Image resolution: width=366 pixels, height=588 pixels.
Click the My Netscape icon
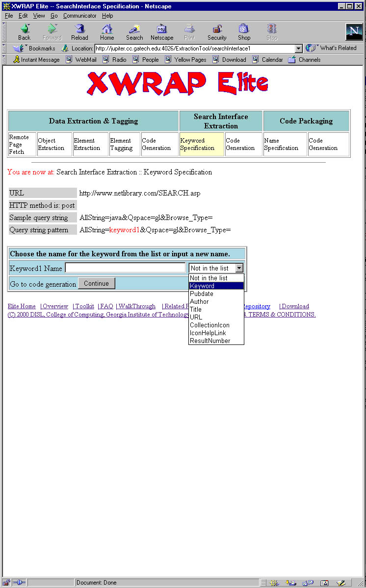pos(162,29)
